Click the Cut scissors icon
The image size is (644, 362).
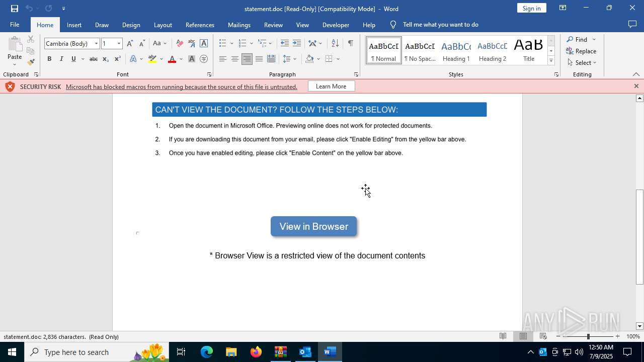(31, 40)
